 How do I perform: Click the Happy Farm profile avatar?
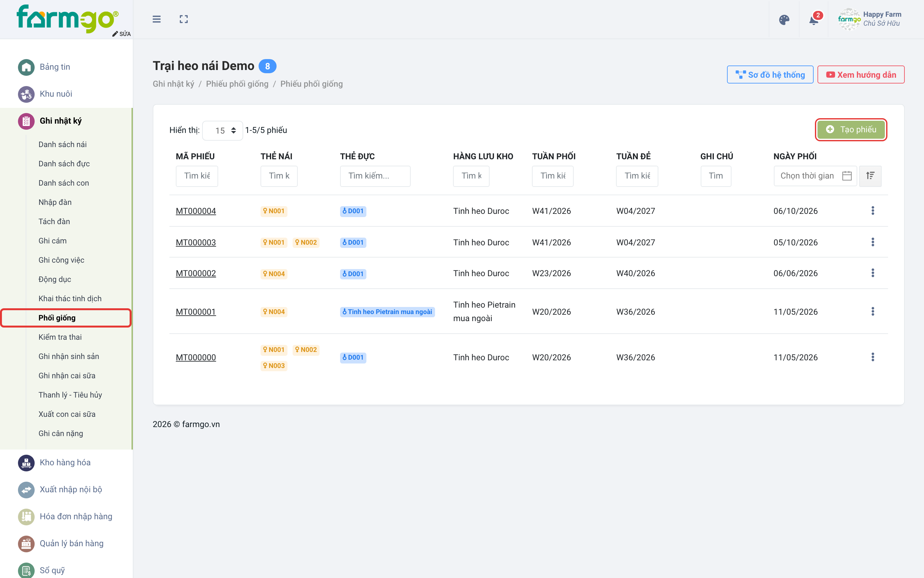(x=849, y=19)
